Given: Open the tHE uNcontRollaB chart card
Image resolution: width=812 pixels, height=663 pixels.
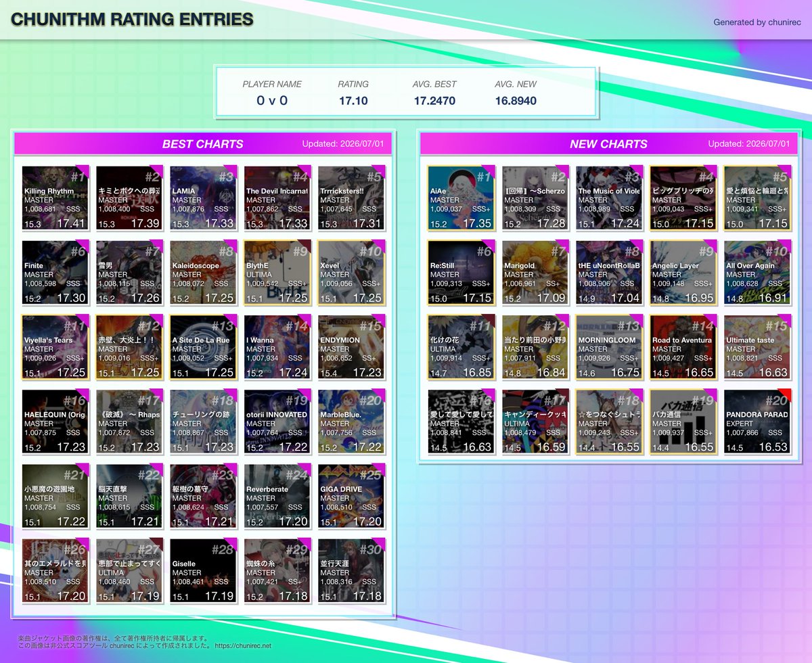Looking at the screenshot, I should (609, 272).
